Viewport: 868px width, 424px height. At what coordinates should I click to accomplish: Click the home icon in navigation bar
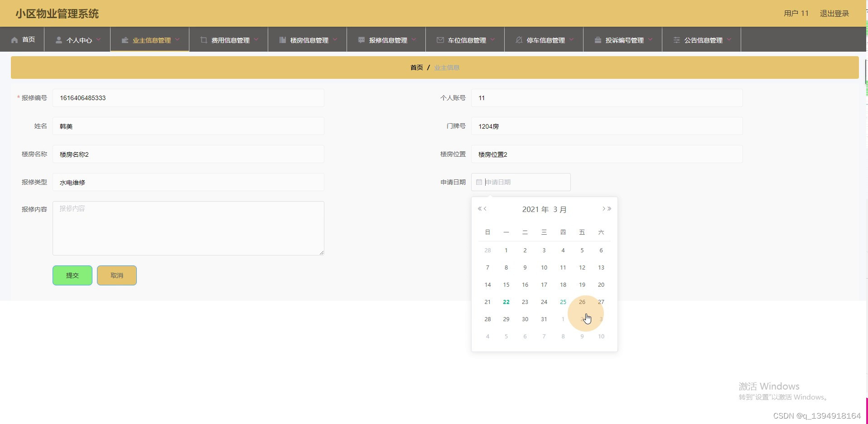14,40
